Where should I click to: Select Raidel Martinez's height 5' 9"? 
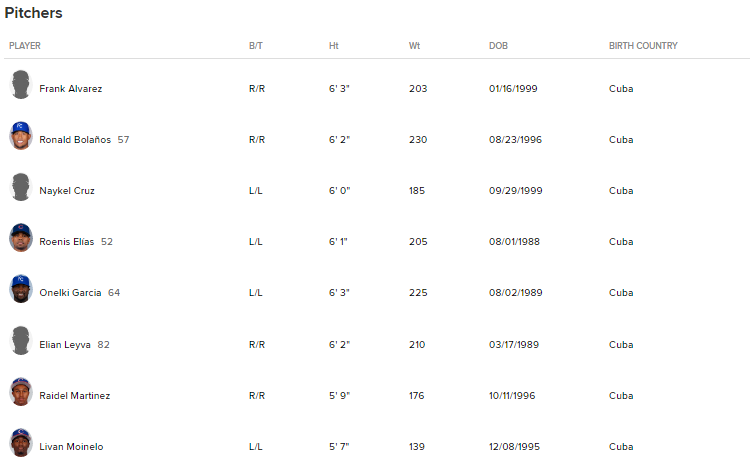(339, 396)
